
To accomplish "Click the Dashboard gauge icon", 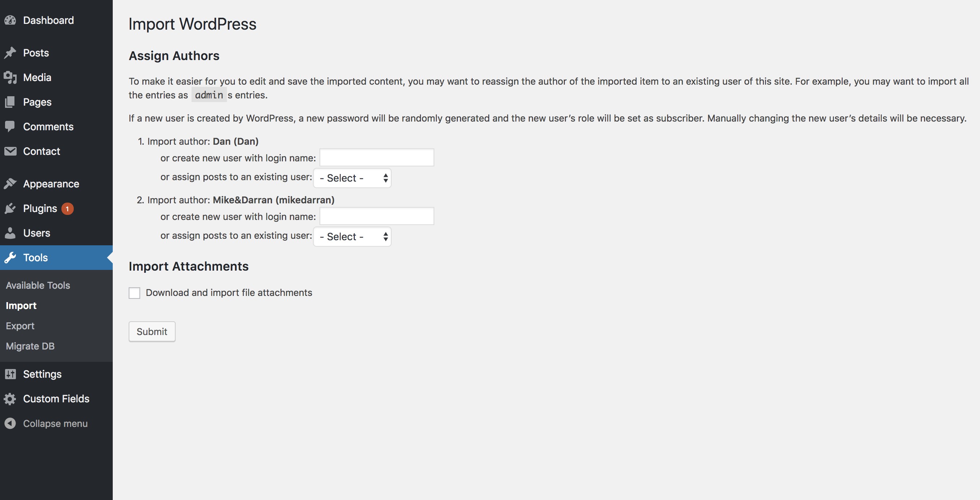I will point(10,20).
